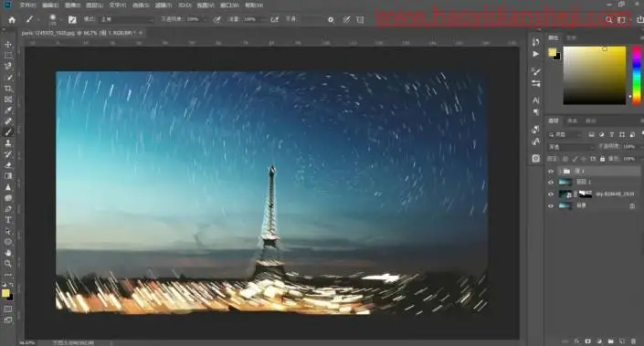Screen dimensions: 644x346
Task: Click the Home icon in the options bar
Action: [12, 19]
